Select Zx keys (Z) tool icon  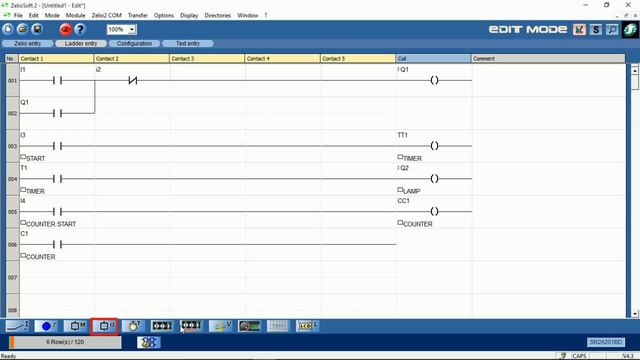(47, 326)
